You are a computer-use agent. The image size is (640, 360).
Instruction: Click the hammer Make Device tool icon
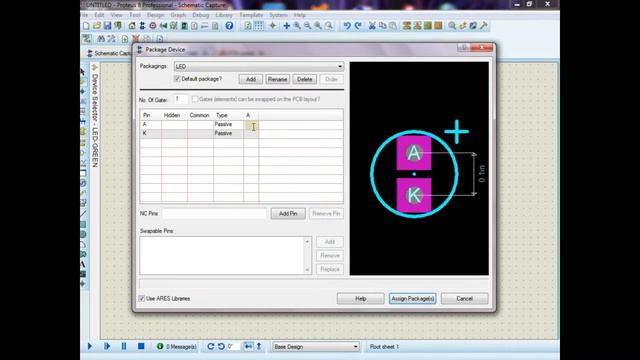[x=484, y=26]
